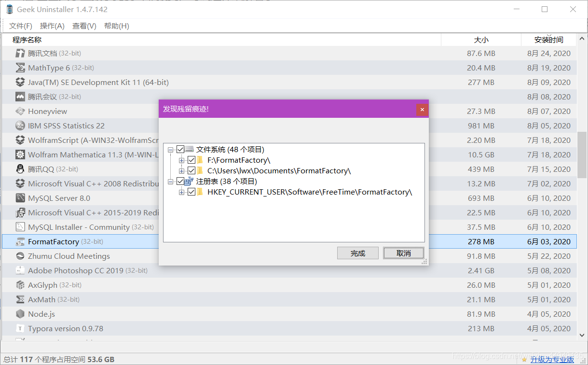Click the 2.41 GB size value
Image resolution: width=588 pixels, height=365 pixels.
pyautogui.click(x=481, y=270)
